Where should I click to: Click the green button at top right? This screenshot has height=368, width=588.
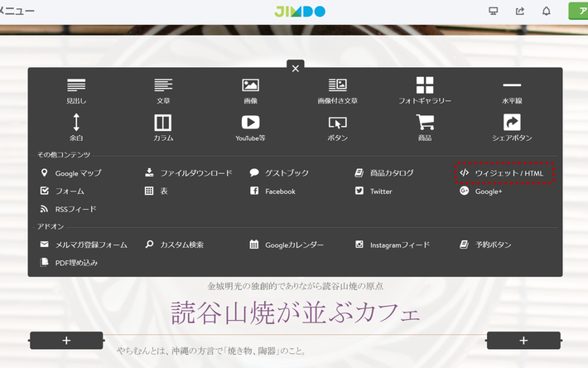[x=578, y=11]
